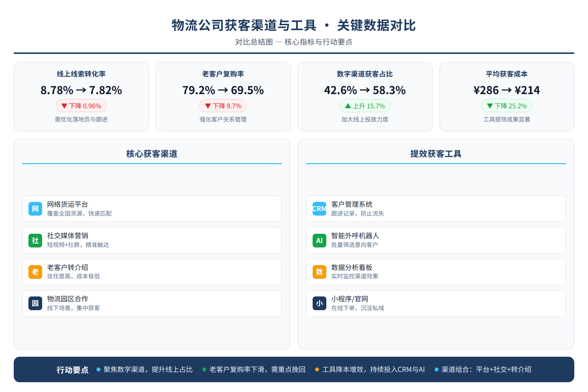Select the 社交媒体营销 title text
Screen dimensions: 588x392
pyautogui.click(x=68, y=236)
